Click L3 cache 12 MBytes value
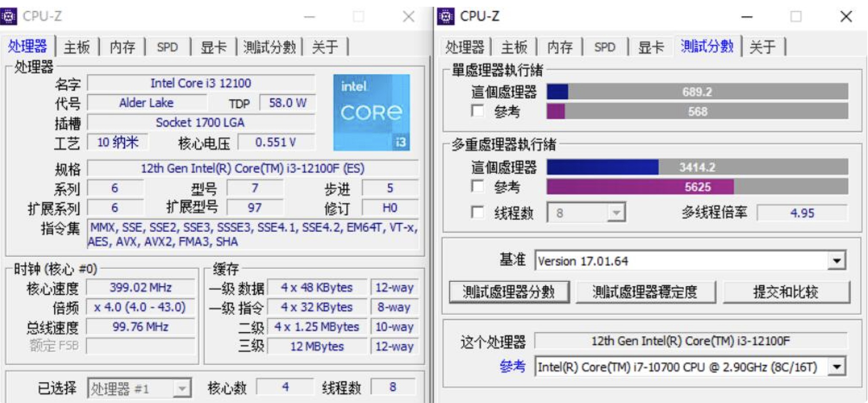 [317, 346]
